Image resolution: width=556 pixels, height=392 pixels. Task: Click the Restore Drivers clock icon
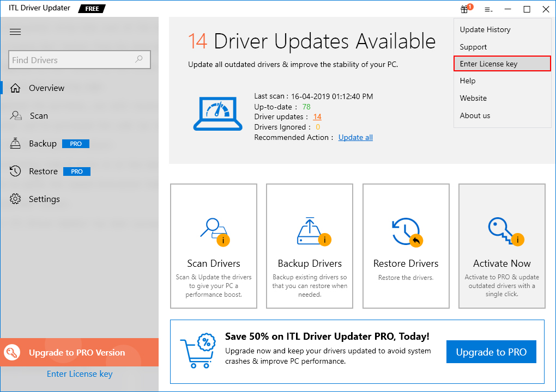coord(406,231)
